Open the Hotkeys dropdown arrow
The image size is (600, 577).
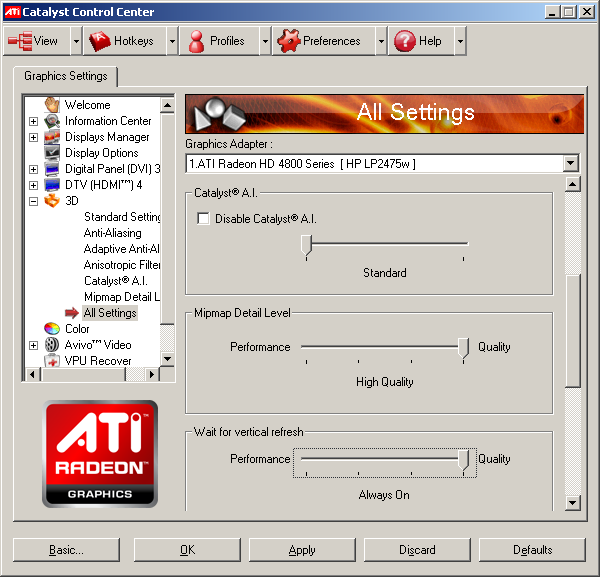tap(172, 41)
